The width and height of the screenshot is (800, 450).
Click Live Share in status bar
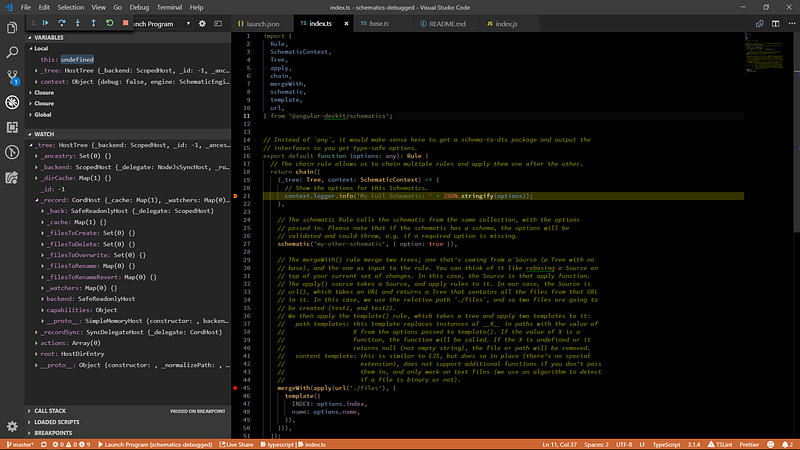pyautogui.click(x=236, y=444)
